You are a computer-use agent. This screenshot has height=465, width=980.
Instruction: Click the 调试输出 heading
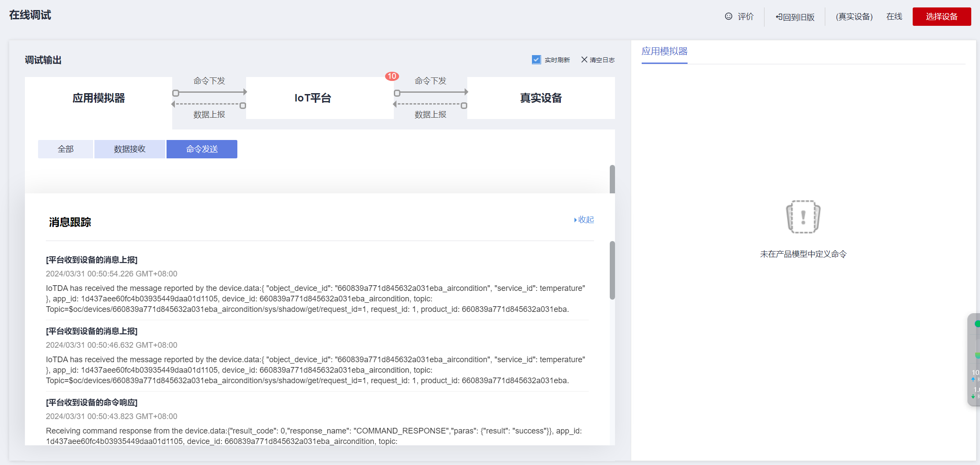[43, 60]
